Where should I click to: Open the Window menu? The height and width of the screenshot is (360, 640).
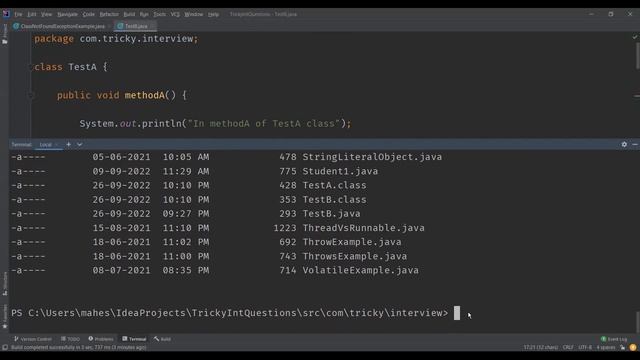pos(193,14)
